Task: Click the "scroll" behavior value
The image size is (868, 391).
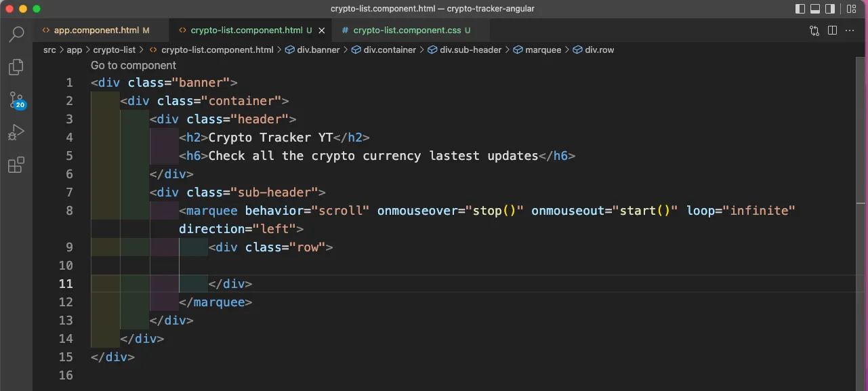Action: coord(340,211)
